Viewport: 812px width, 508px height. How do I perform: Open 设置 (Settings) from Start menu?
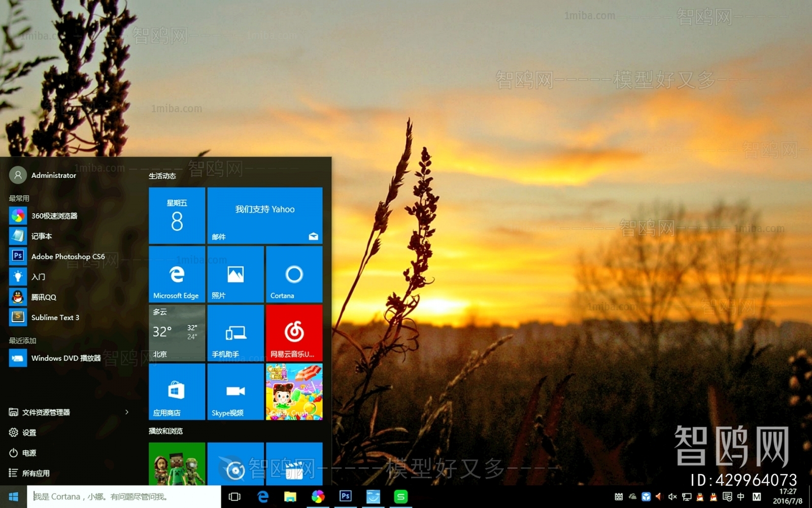pos(29,432)
